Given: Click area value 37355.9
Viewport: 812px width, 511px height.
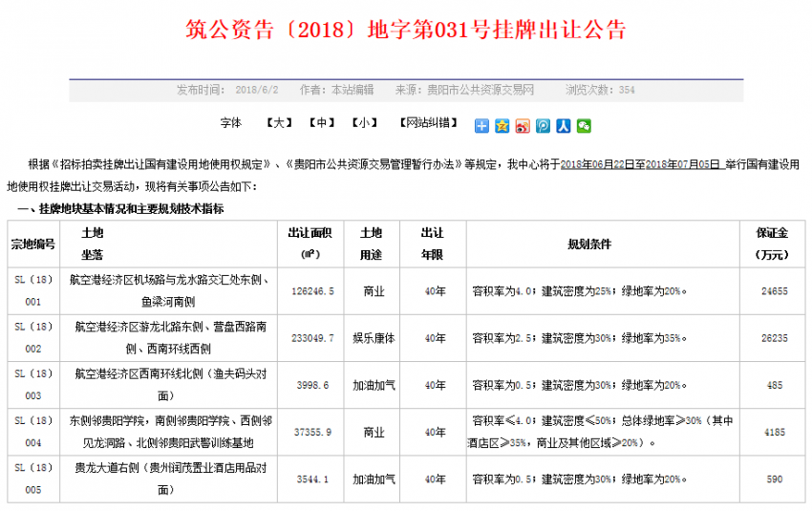Looking at the screenshot, I should click(312, 433).
